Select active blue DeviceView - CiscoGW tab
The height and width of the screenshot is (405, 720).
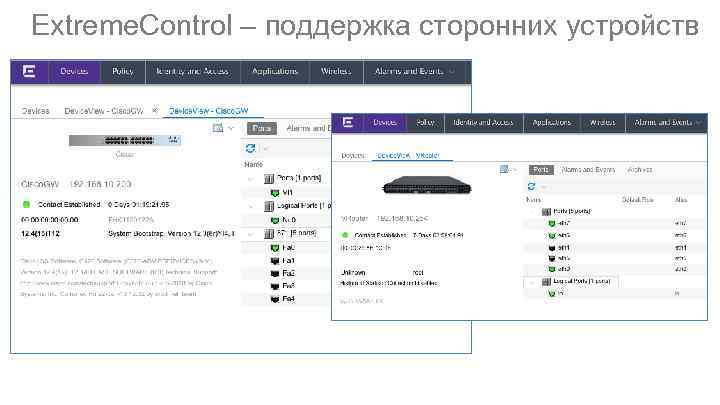pyautogui.click(x=208, y=111)
